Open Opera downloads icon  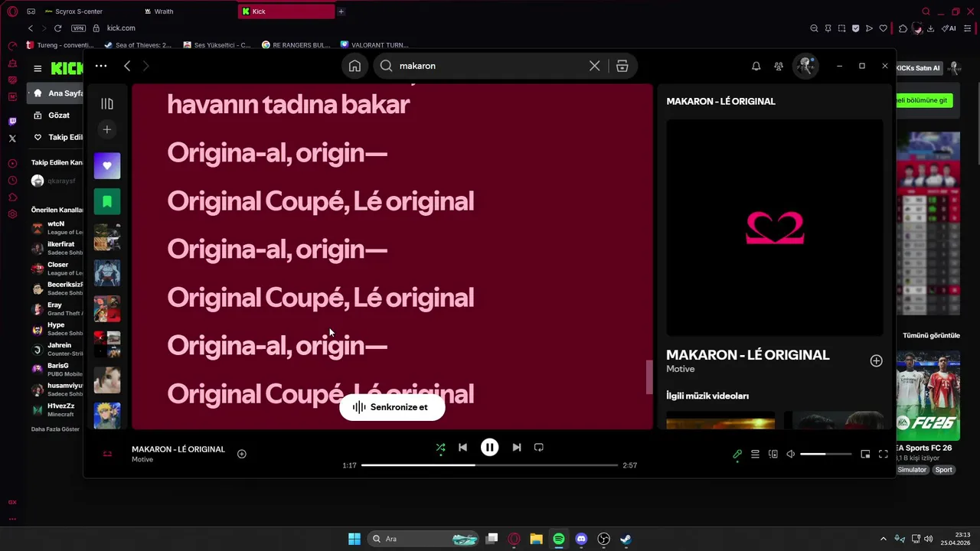[x=930, y=28]
